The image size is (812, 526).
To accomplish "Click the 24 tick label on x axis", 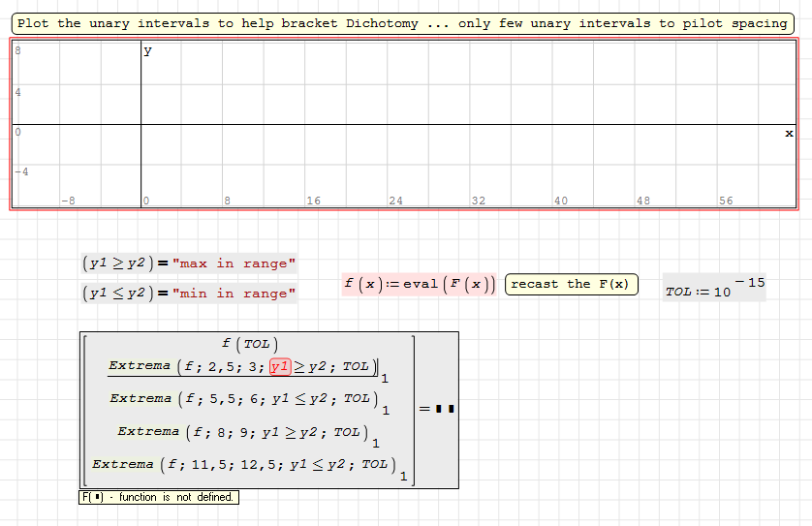I will click(x=395, y=201).
